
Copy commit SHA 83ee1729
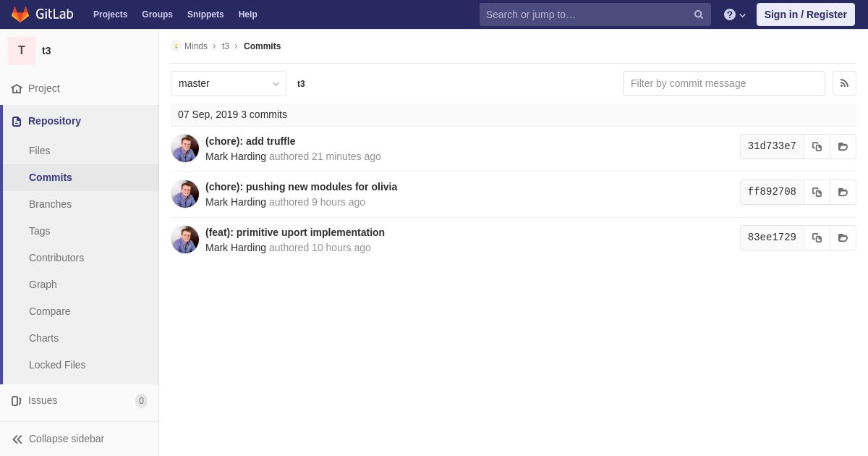point(817,237)
